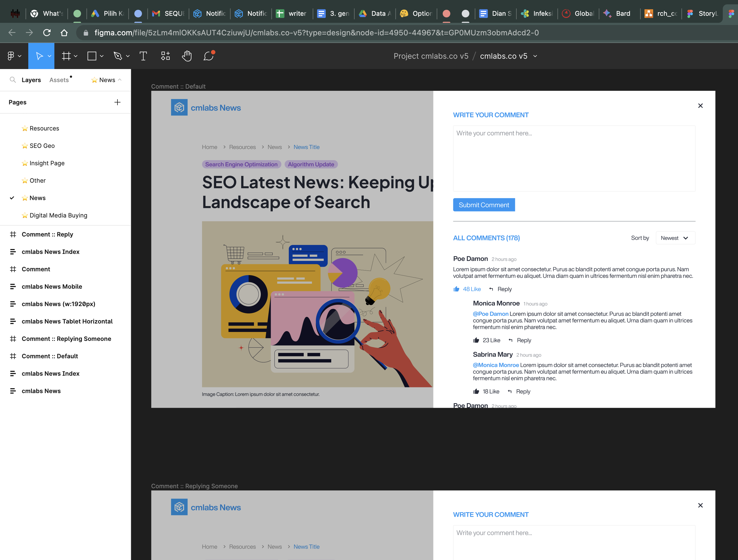Switch to the Data A Drive browser tab

[x=375, y=13]
